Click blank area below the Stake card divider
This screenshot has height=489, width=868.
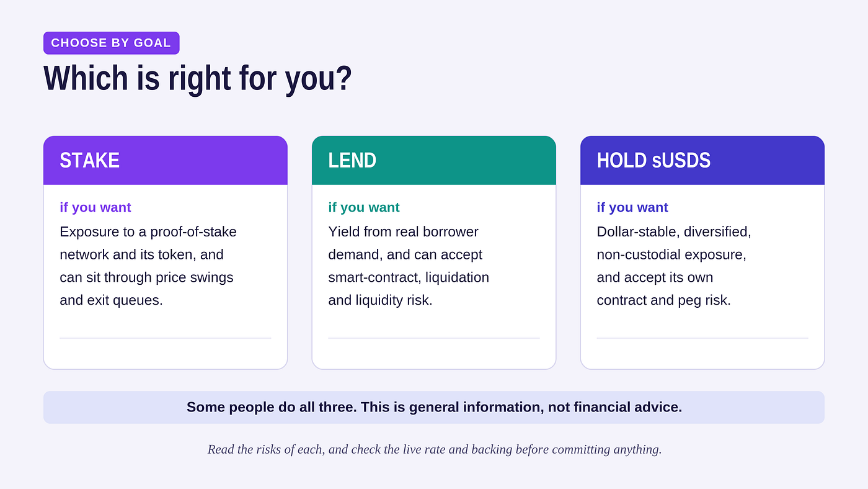pyautogui.click(x=166, y=354)
